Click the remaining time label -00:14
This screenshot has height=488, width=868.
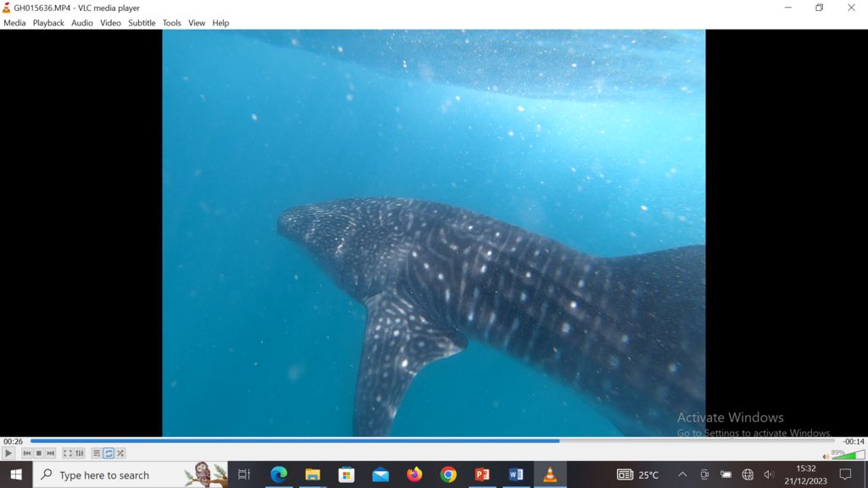click(x=853, y=441)
